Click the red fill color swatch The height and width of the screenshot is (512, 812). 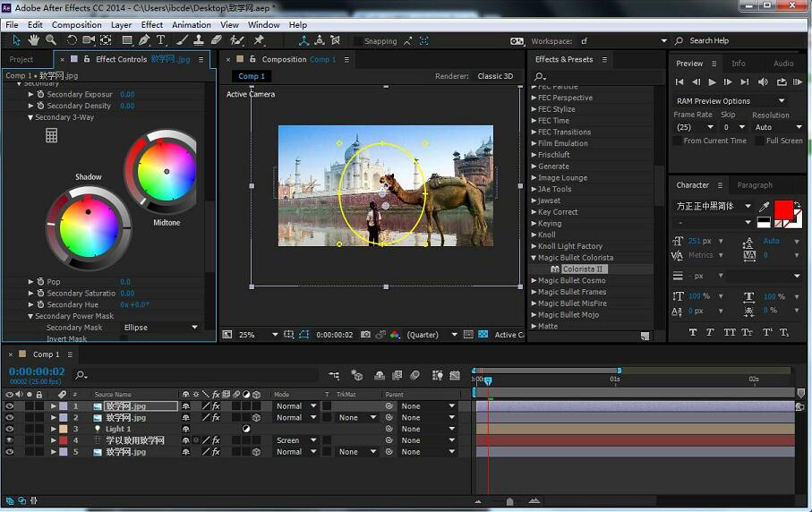783,209
